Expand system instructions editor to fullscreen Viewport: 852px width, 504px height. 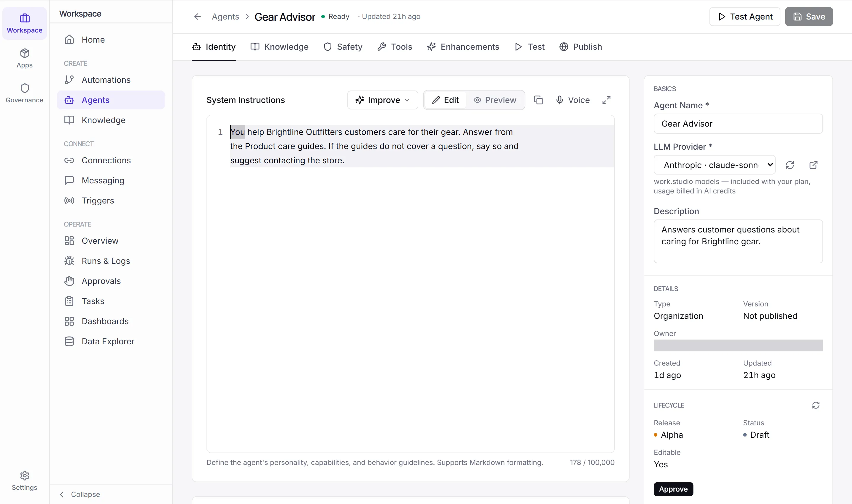pyautogui.click(x=606, y=100)
